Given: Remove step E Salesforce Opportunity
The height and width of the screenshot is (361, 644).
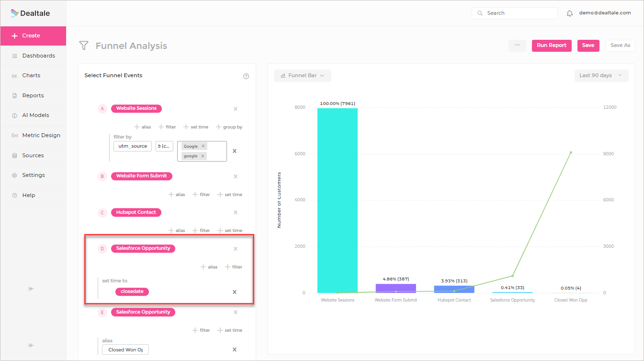Looking at the screenshot, I should click(236, 312).
